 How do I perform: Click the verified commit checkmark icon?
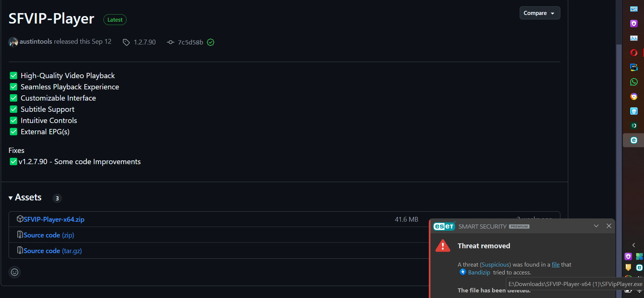click(211, 42)
